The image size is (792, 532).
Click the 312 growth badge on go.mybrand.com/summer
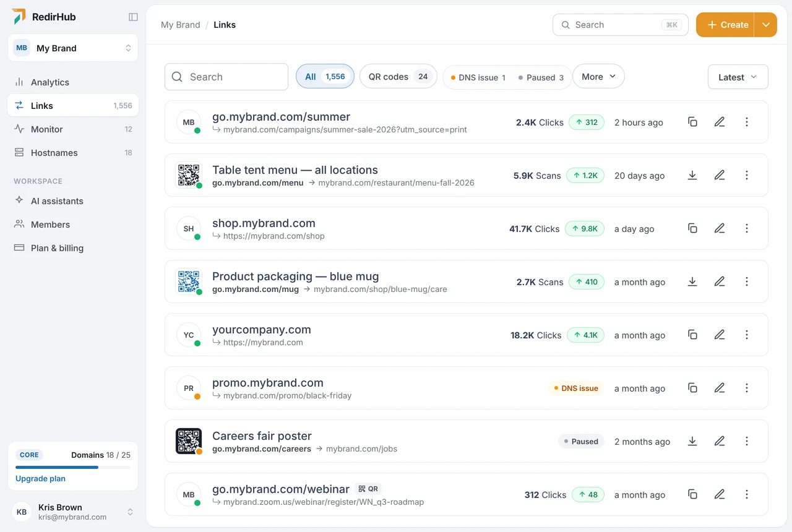click(587, 122)
